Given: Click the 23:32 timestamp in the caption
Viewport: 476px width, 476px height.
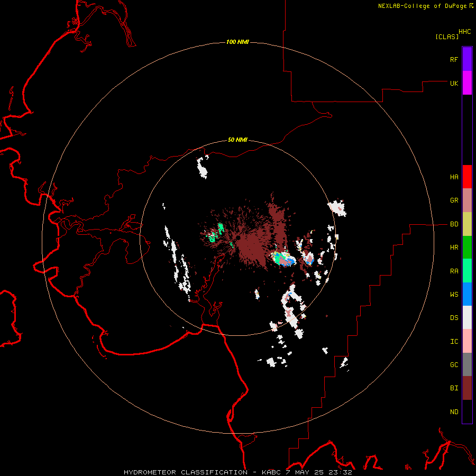Looking at the screenshot, I should pos(341,472).
